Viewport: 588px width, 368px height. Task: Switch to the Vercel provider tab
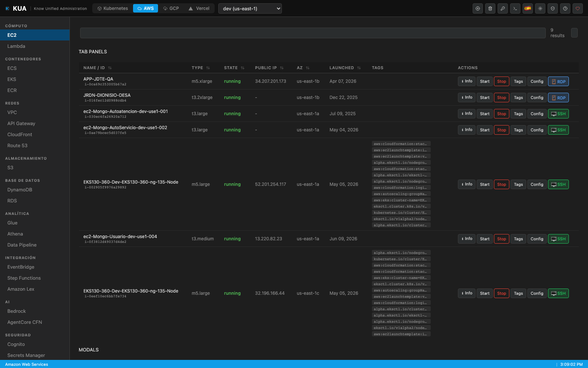(x=199, y=8)
